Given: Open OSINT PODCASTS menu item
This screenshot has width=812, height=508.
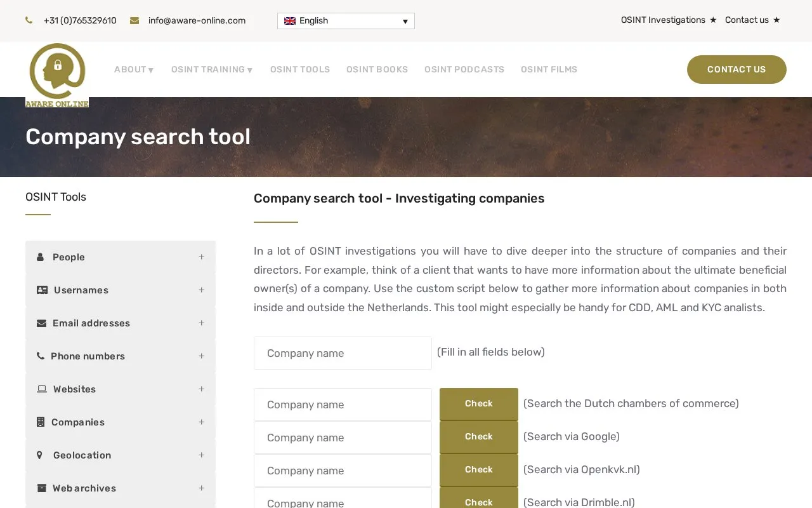Looking at the screenshot, I should [x=464, y=70].
